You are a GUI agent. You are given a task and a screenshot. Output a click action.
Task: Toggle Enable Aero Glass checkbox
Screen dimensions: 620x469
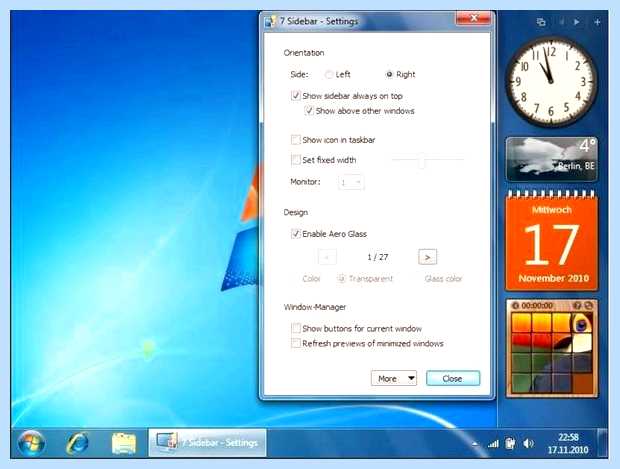295,234
